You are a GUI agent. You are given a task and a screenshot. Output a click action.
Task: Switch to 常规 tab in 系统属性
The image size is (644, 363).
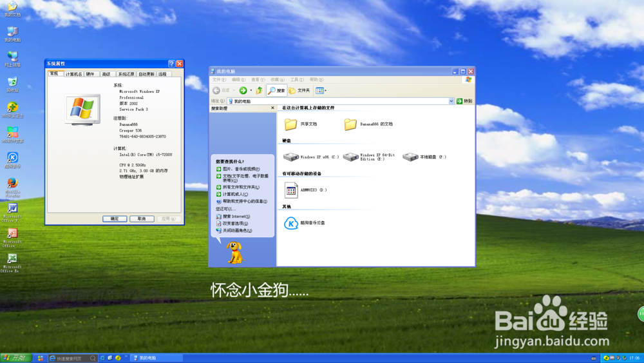(x=55, y=74)
